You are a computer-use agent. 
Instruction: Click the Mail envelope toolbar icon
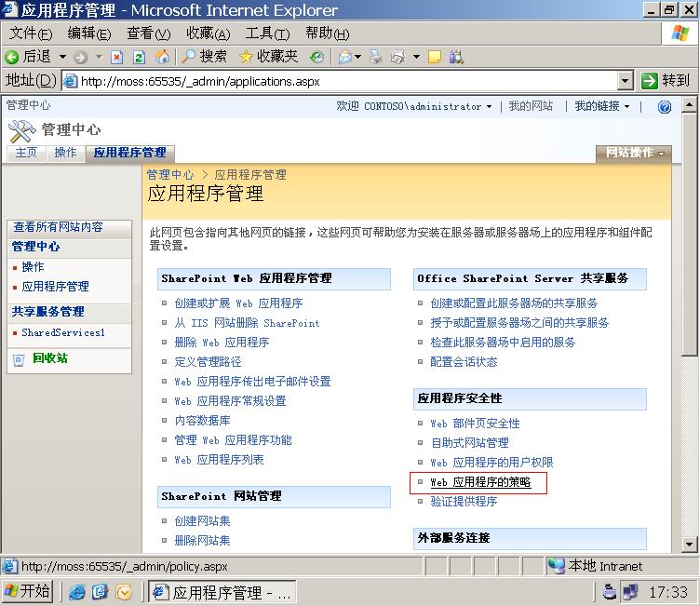[x=345, y=57]
